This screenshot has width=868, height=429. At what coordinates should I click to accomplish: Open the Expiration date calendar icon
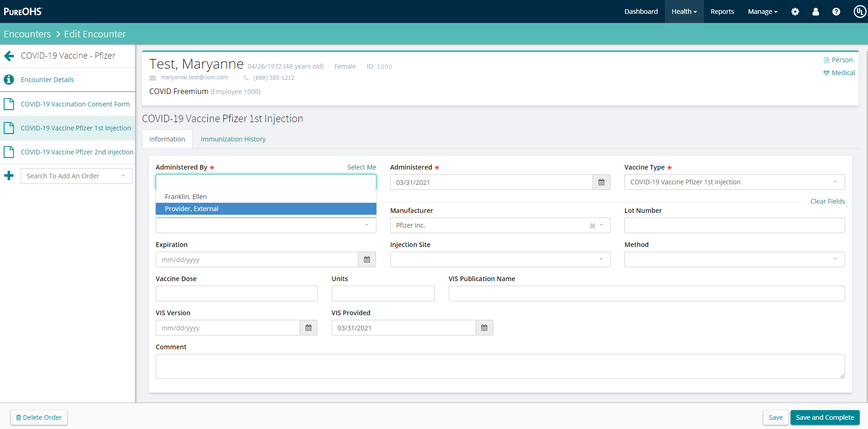(x=367, y=259)
